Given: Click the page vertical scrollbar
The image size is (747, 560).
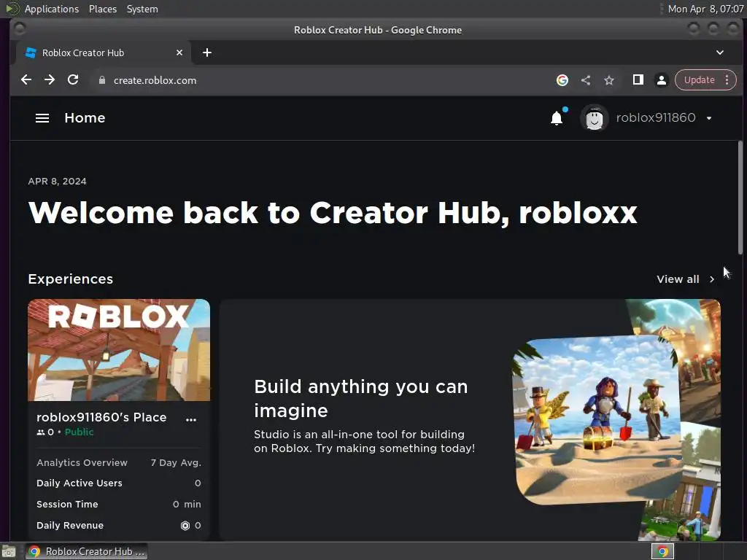Looking at the screenshot, I should pyautogui.click(x=740, y=198).
